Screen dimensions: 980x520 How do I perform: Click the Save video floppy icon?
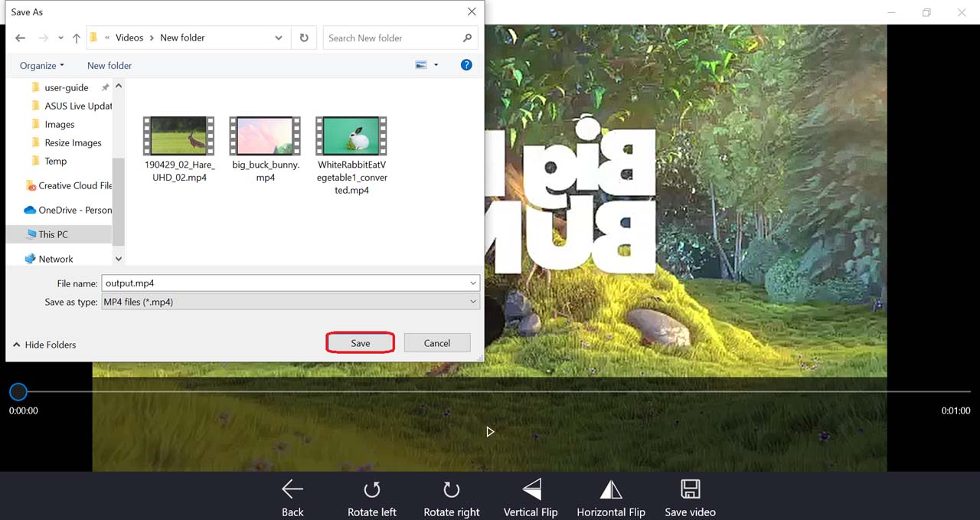[x=691, y=489]
